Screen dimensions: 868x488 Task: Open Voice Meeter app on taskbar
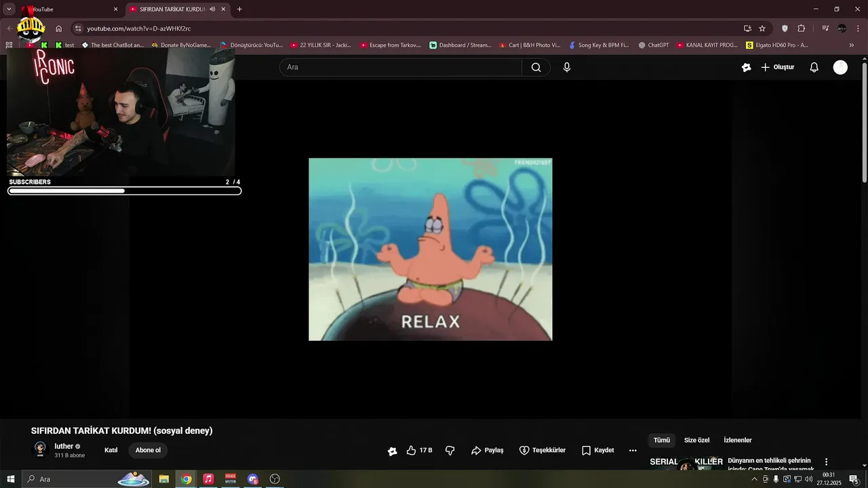coord(231,479)
